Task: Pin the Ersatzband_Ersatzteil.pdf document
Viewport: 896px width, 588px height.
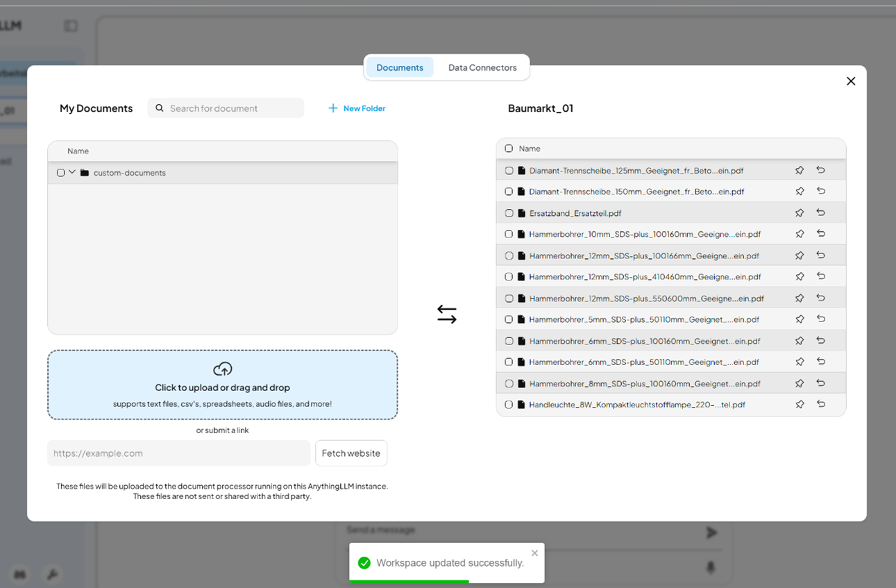Action: point(800,212)
